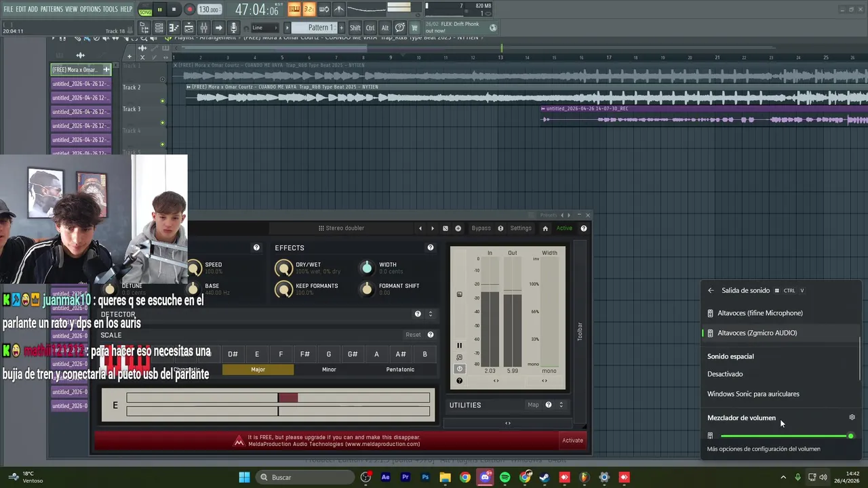The image size is (868, 488).
Task: Toggle the metronome icon
Action: 339,9
